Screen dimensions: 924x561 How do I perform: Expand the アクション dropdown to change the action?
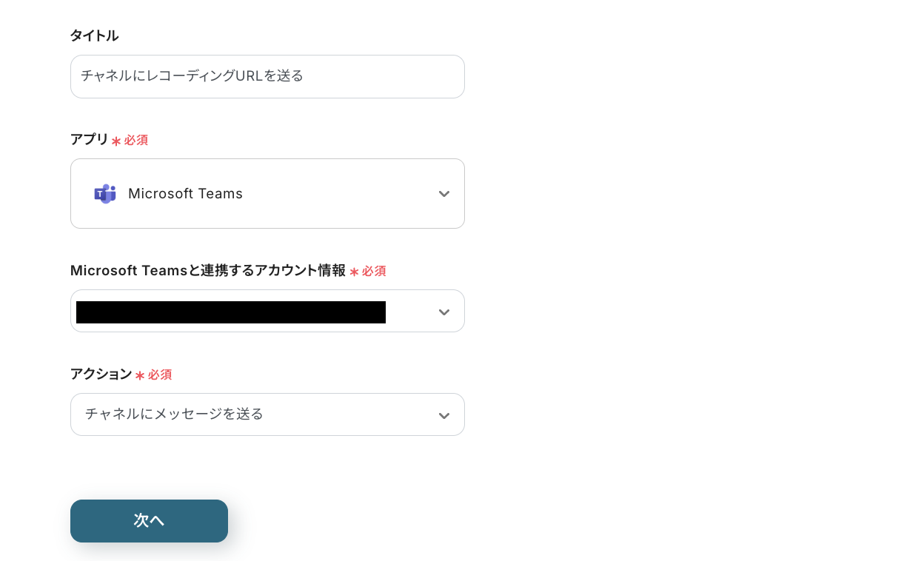(267, 414)
